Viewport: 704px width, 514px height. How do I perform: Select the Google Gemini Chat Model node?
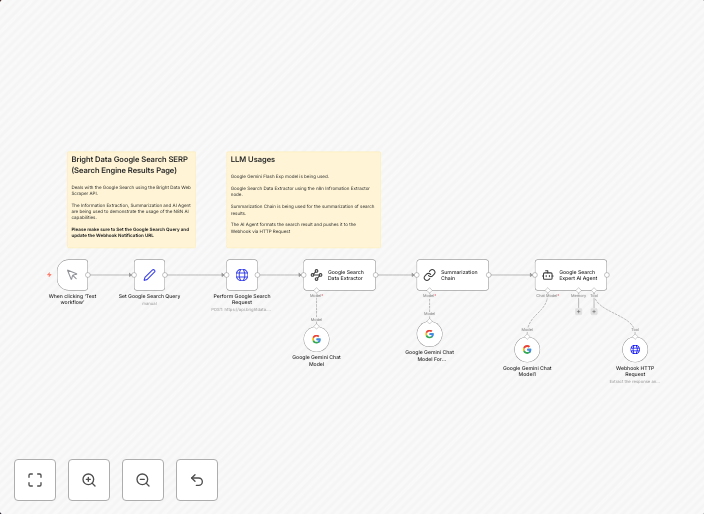pyautogui.click(x=317, y=339)
